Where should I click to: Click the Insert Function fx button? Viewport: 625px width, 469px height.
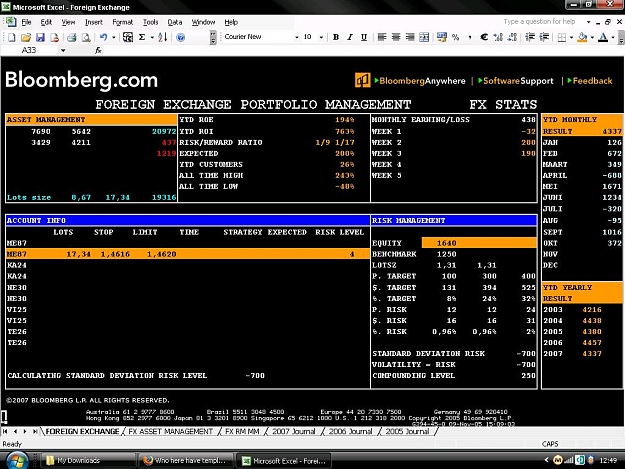point(98,50)
